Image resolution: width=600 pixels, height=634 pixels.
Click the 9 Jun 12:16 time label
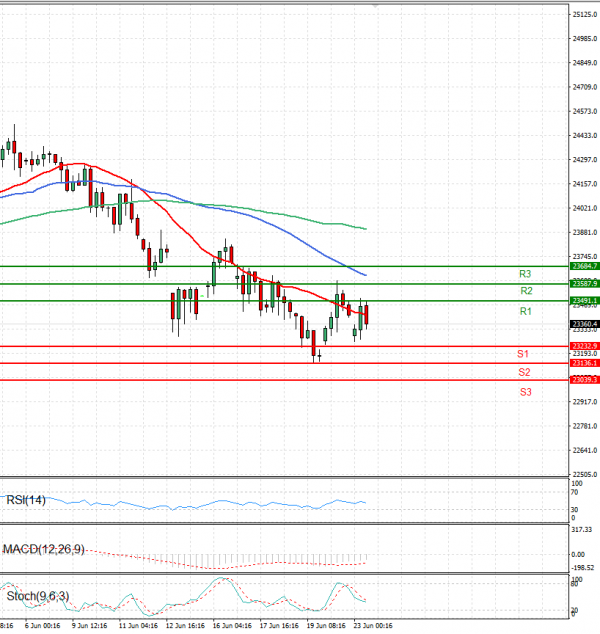[x=89, y=626]
